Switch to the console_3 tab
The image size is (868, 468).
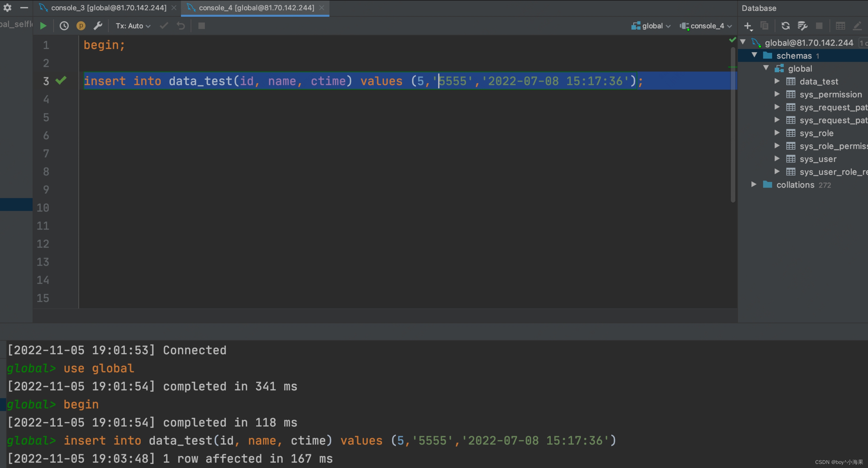point(108,8)
